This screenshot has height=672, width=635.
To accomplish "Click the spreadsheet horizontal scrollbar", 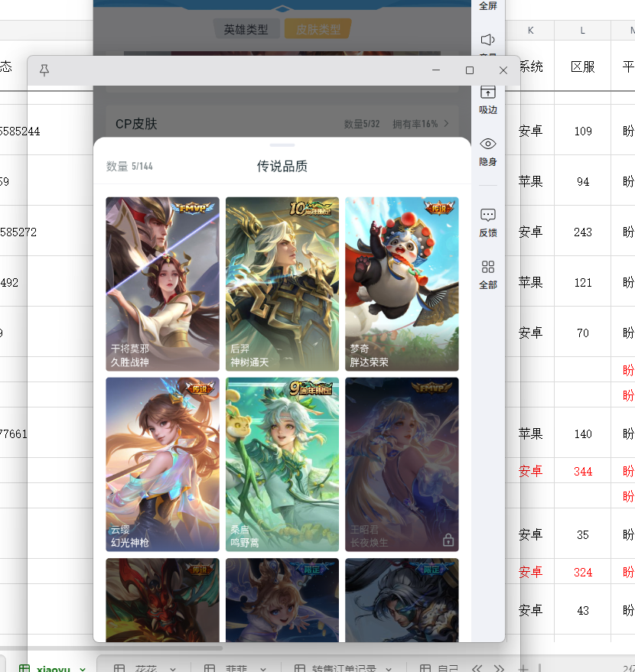I will point(111,648).
